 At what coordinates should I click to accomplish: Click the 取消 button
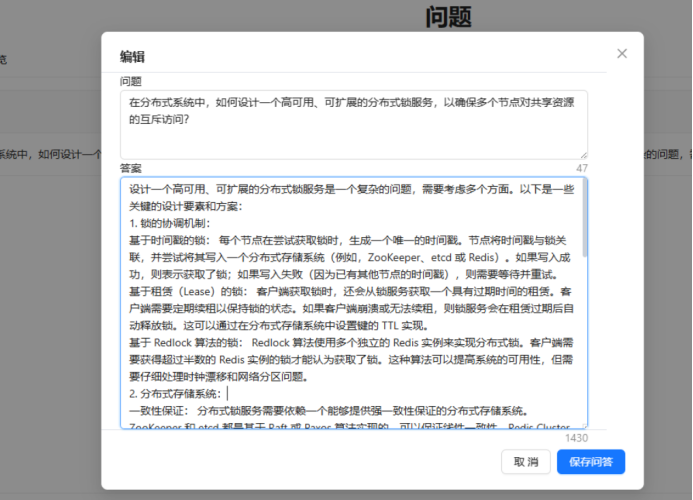click(526, 461)
